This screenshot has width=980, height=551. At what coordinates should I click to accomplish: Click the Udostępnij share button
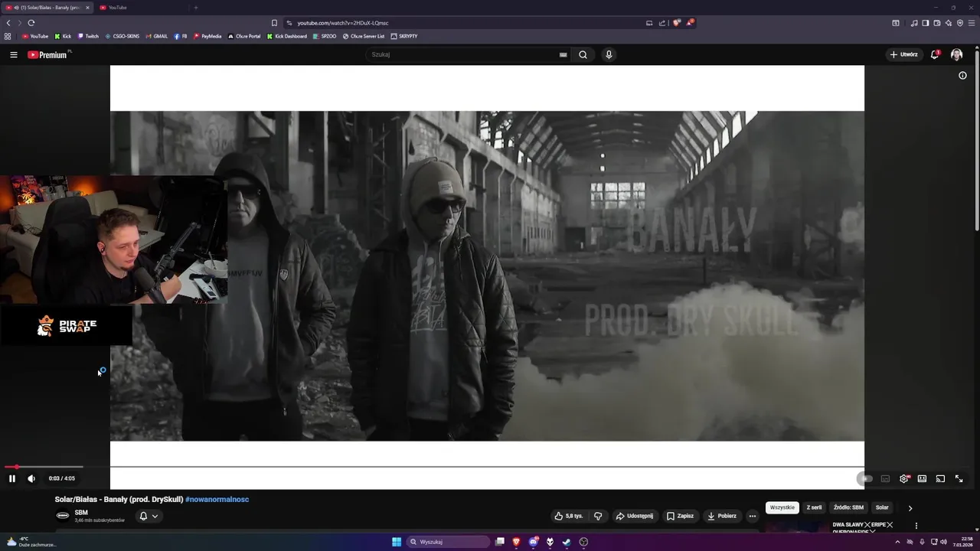tap(635, 516)
